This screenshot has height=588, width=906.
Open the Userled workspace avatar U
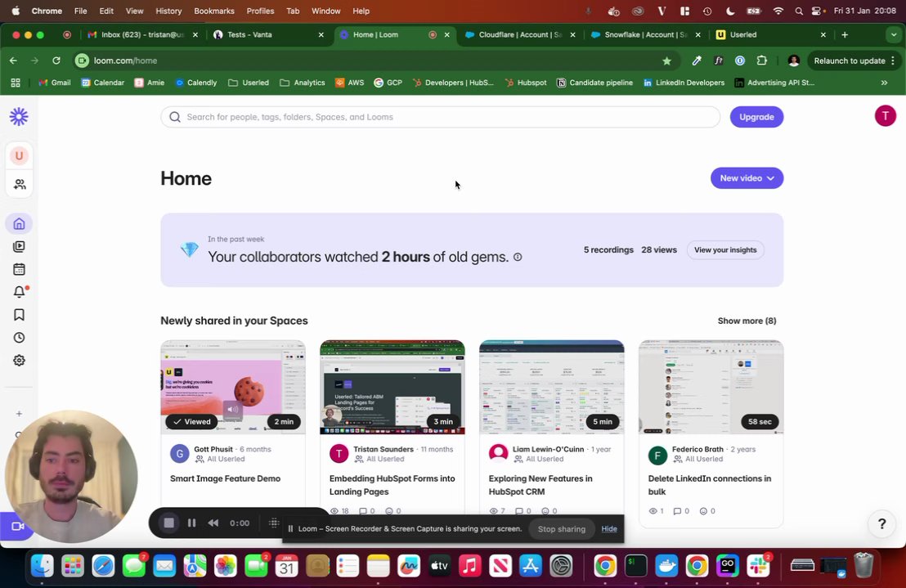click(x=19, y=156)
